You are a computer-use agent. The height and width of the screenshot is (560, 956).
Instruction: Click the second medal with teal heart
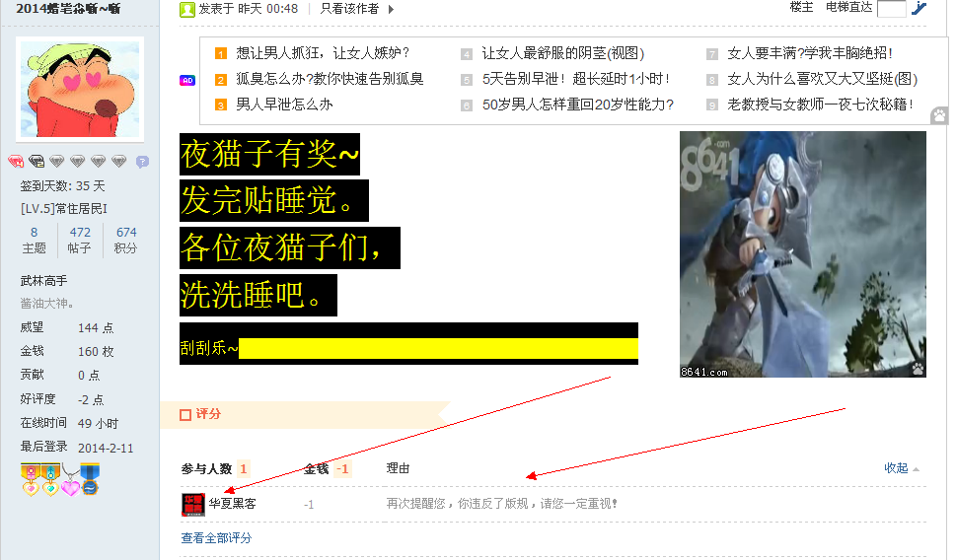tap(50, 479)
